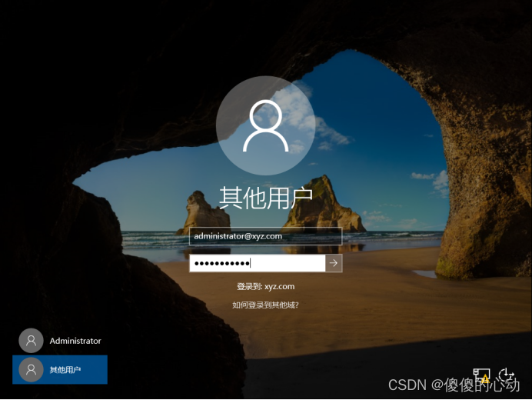The width and height of the screenshot is (532, 400).
Task: Click the username field with administrator@xyz.com
Action: (x=265, y=236)
